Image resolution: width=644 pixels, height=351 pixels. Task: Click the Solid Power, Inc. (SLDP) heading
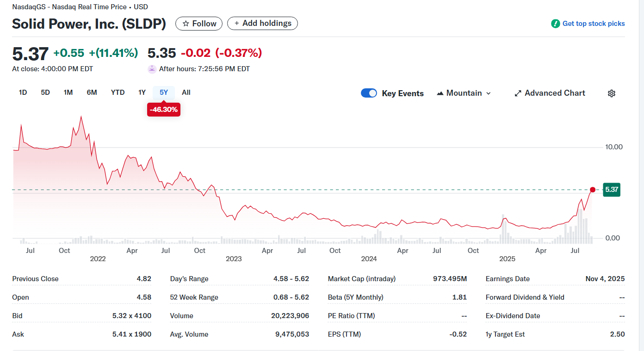point(89,24)
